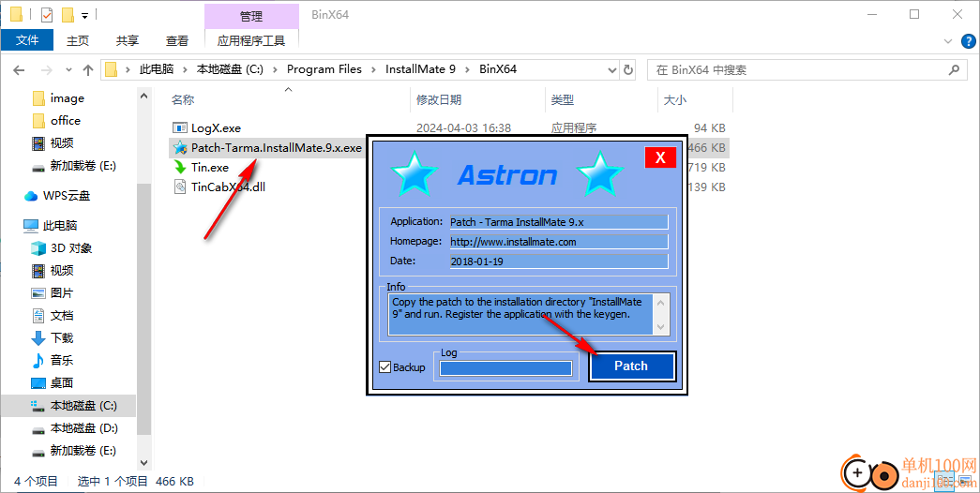Switch to the 应用程序工具 tab
The image size is (980, 493).
coord(251,40)
